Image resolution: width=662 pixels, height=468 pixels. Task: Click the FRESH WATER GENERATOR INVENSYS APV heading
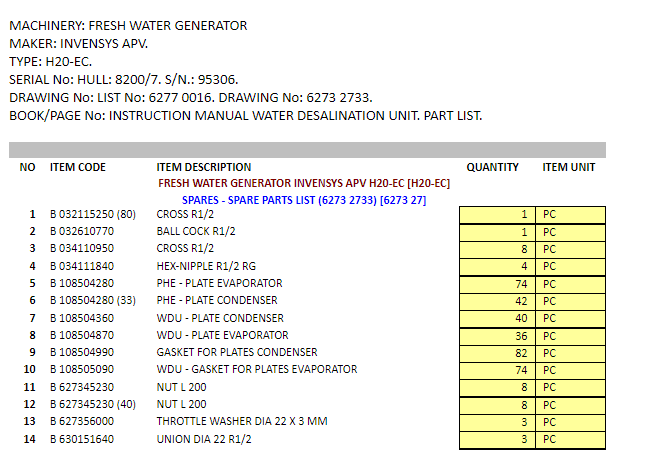tap(304, 184)
